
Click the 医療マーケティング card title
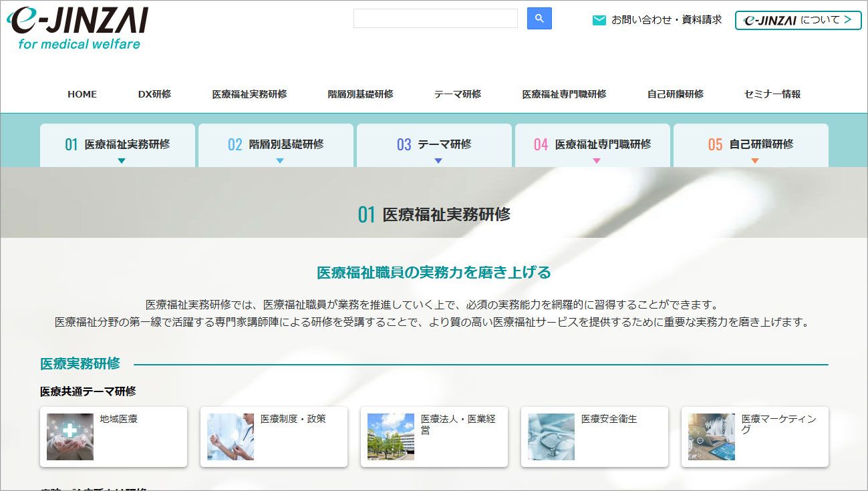click(779, 424)
